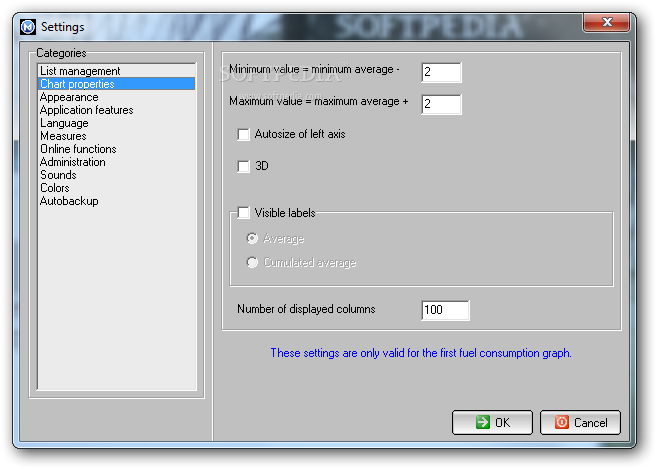Click the 'Number of displayed columns' label

306,309
